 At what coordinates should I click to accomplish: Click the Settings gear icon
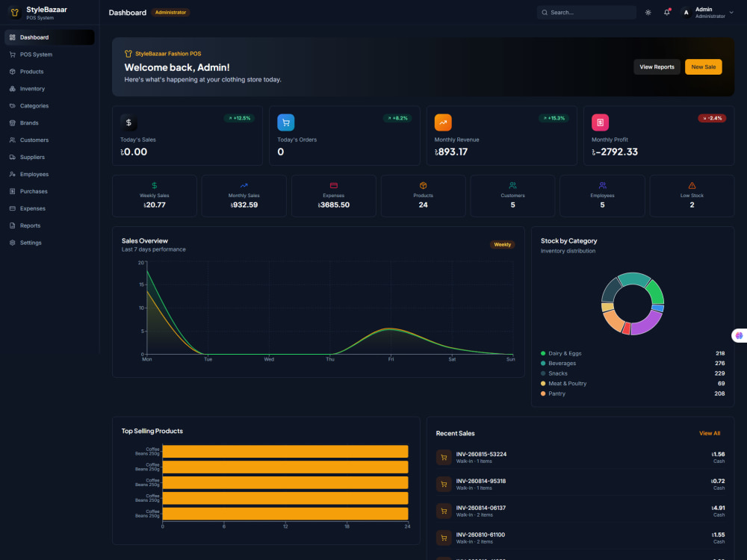(x=13, y=243)
